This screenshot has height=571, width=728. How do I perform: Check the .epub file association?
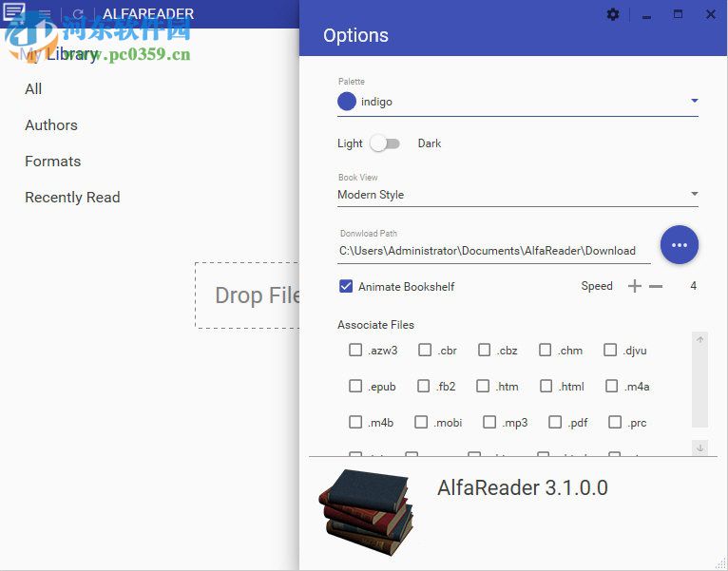pos(355,386)
